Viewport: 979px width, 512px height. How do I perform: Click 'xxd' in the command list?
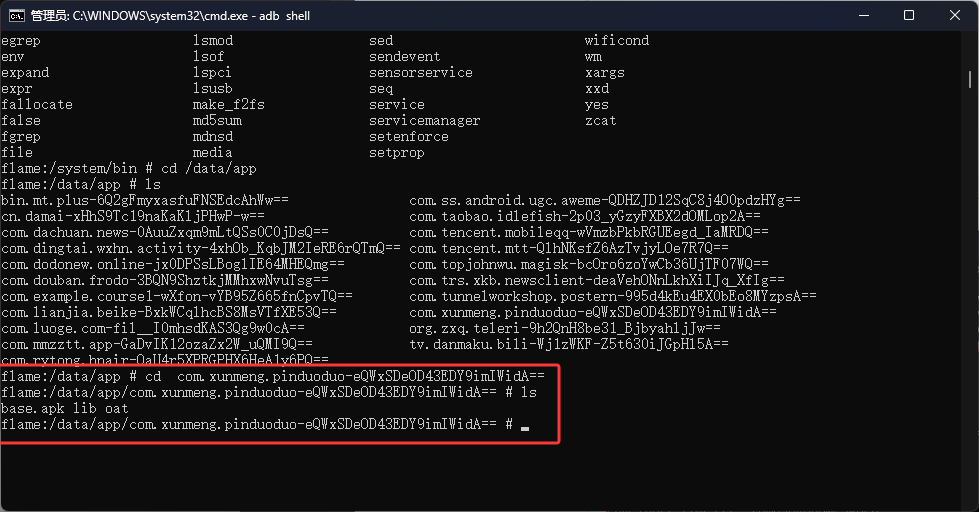(x=597, y=89)
